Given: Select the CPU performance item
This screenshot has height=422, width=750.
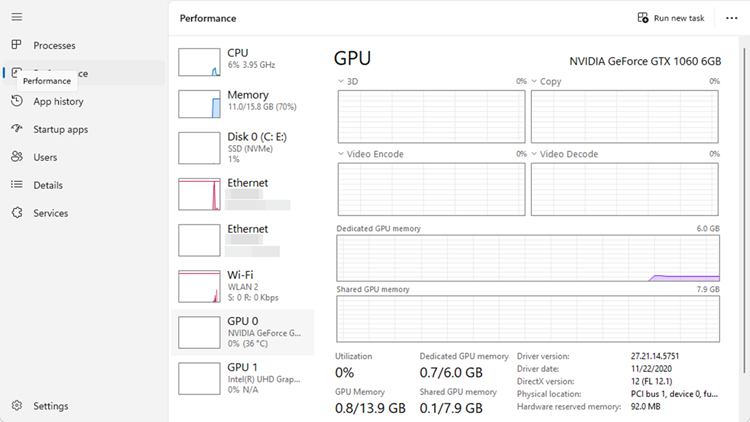Looking at the screenshot, I should tap(243, 62).
